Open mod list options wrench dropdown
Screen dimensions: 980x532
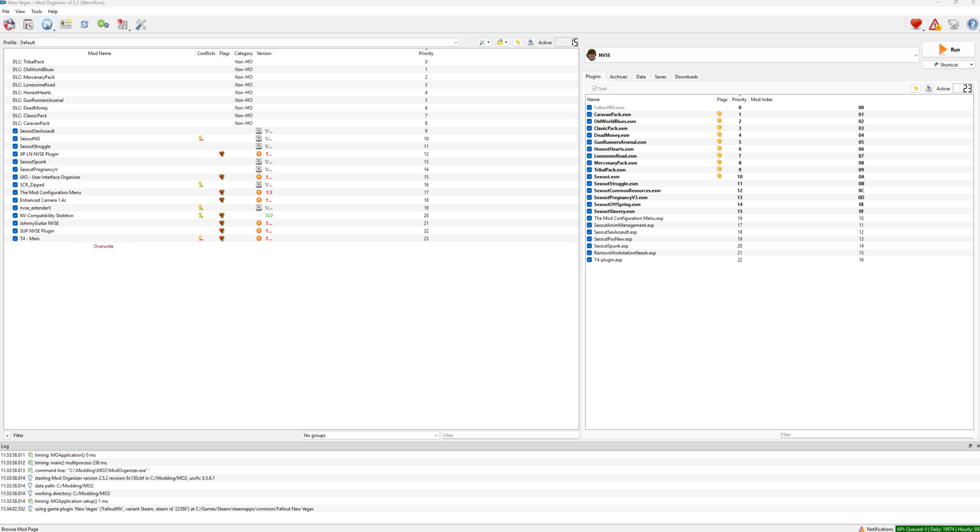point(484,42)
